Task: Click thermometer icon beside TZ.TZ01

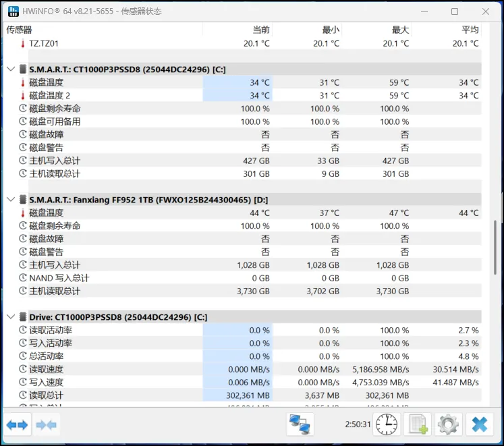Action: coord(23,43)
